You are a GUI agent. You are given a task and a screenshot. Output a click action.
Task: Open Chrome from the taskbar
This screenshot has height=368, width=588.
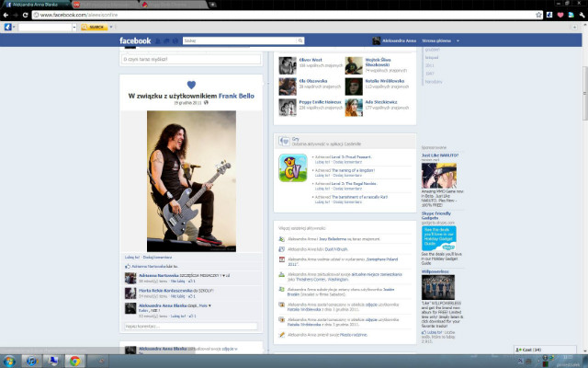pos(74,362)
